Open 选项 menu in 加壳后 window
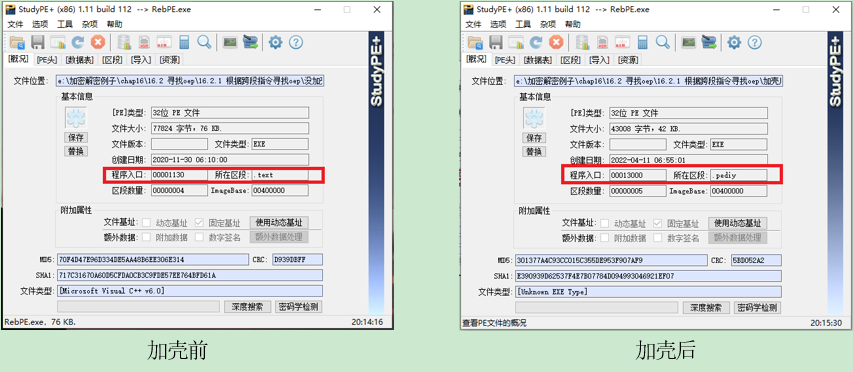 click(498, 24)
